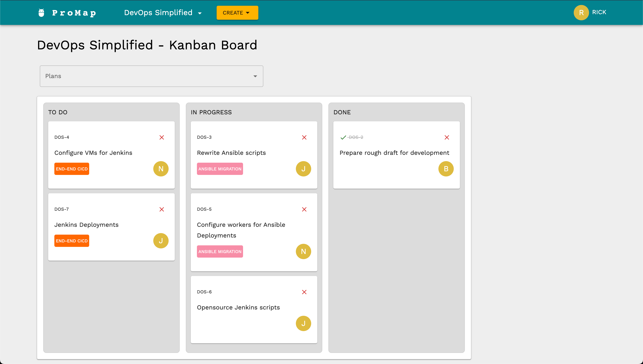Open the Plans dropdown selector
Screen dimensions: 643x364
151,76
